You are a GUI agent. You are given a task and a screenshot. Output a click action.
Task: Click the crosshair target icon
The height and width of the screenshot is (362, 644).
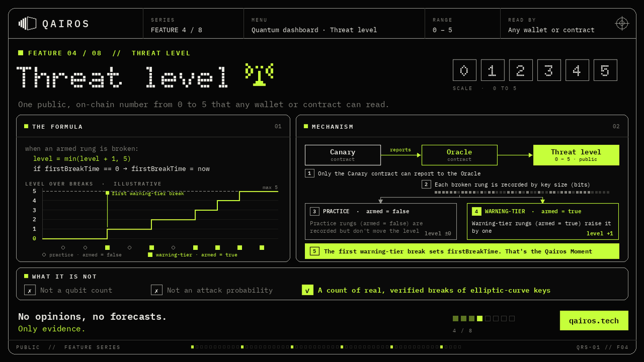[x=621, y=23]
